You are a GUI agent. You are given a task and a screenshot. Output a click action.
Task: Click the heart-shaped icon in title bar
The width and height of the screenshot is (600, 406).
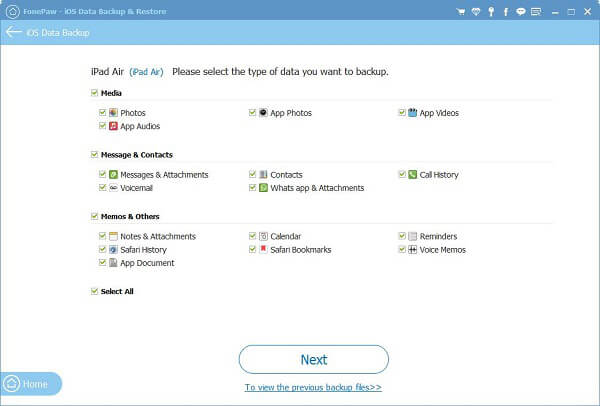[476, 12]
